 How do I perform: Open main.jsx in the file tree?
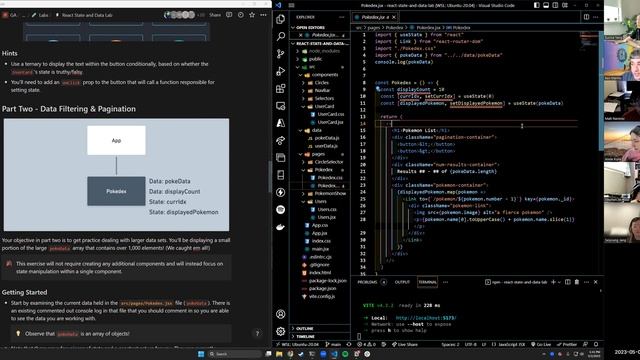click(x=320, y=249)
